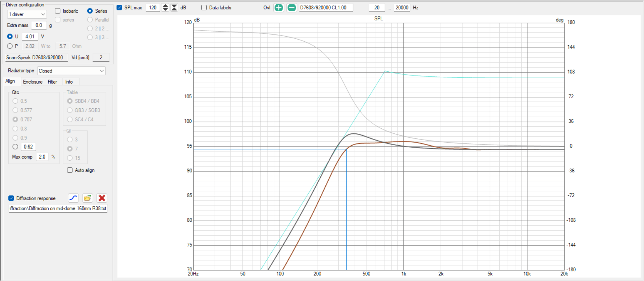Open Radiator type Closed dropdown
644x281 pixels.
71,71
